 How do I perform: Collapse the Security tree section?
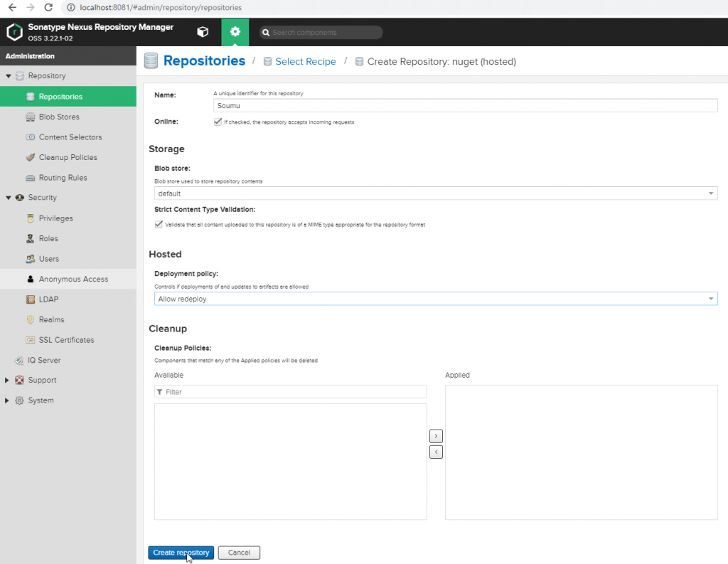pos(8,198)
